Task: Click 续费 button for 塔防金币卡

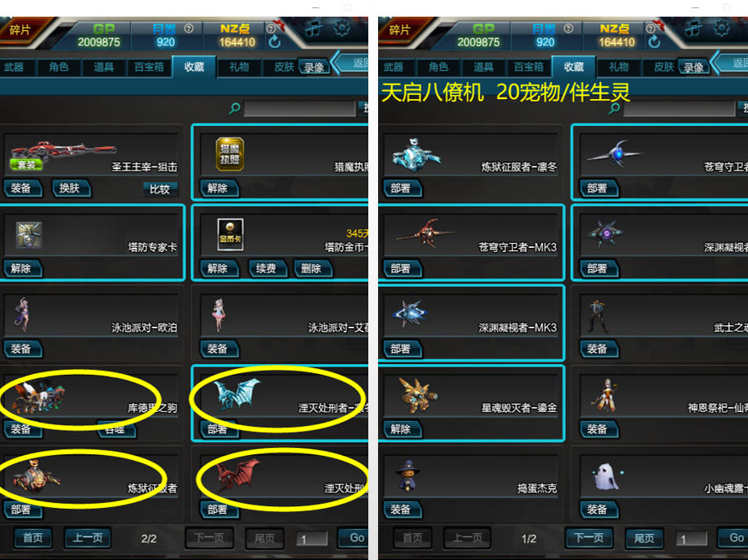Action: pyautogui.click(x=267, y=268)
